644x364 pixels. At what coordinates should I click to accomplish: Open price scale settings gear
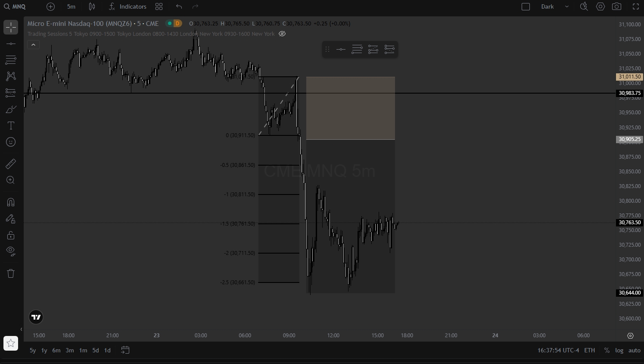[630, 336]
